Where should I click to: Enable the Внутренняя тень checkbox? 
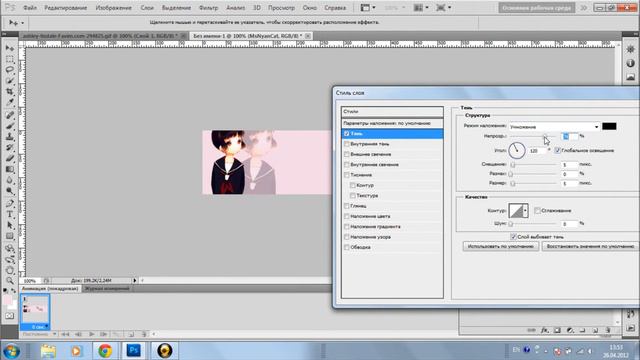(347, 144)
